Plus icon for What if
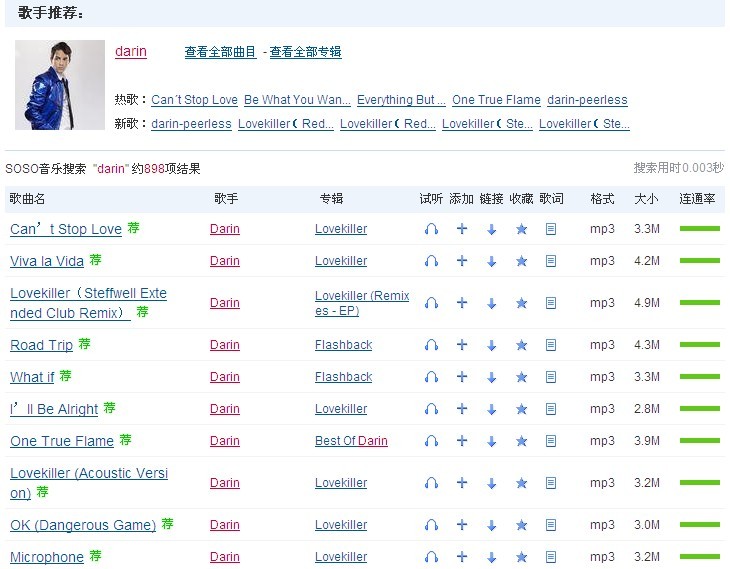The height and width of the screenshot is (569, 730). tap(462, 376)
